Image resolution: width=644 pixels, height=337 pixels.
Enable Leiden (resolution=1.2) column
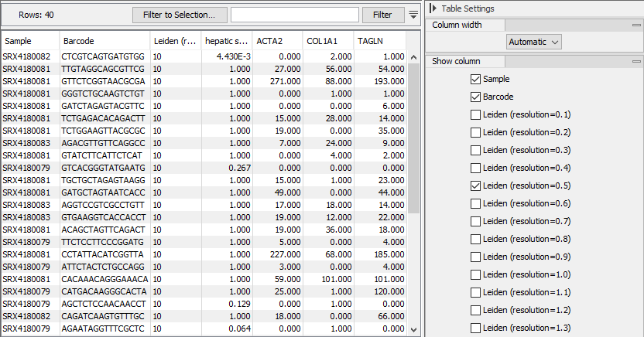click(x=475, y=311)
